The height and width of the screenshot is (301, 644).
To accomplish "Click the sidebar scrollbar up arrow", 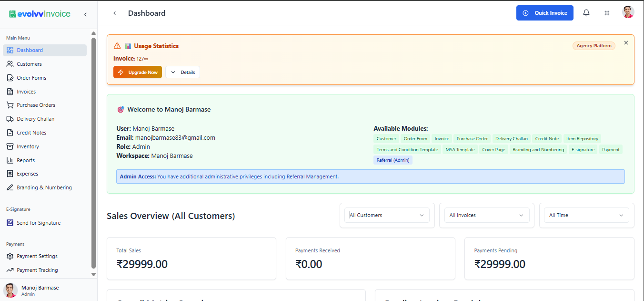I will (93, 33).
